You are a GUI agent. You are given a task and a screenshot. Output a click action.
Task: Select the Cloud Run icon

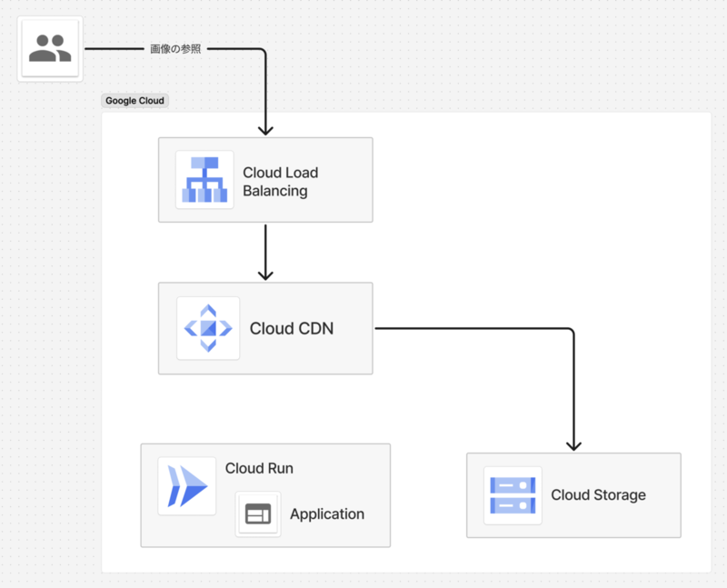tap(187, 486)
